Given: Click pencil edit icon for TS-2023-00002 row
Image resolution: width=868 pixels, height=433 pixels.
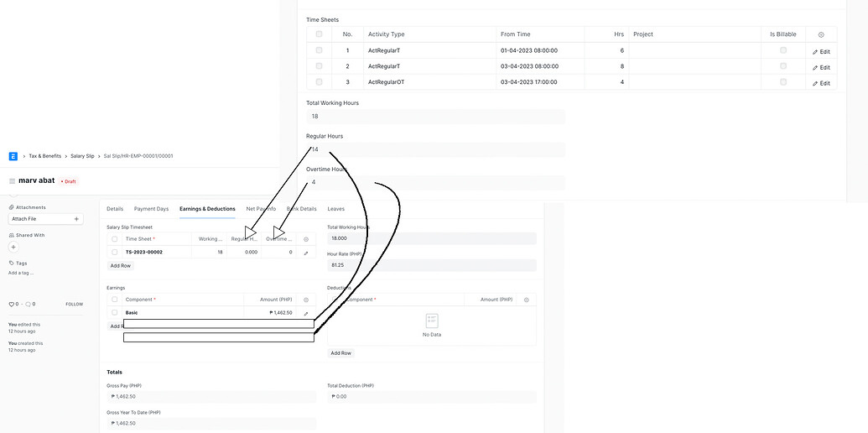Looking at the screenshot, I should [x=306, y=253].
